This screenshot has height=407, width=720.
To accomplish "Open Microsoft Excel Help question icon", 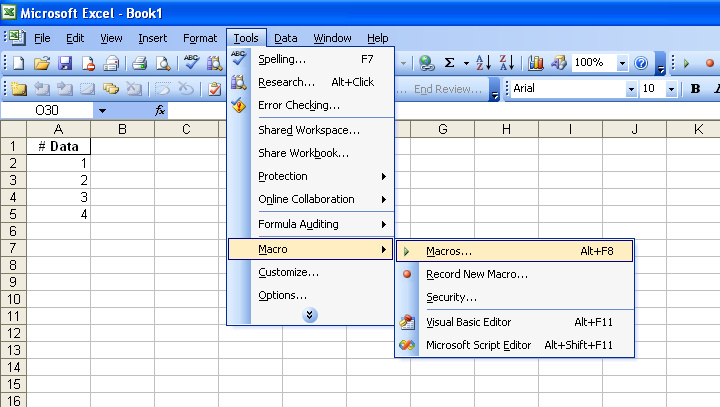I will tap(641, 63).
